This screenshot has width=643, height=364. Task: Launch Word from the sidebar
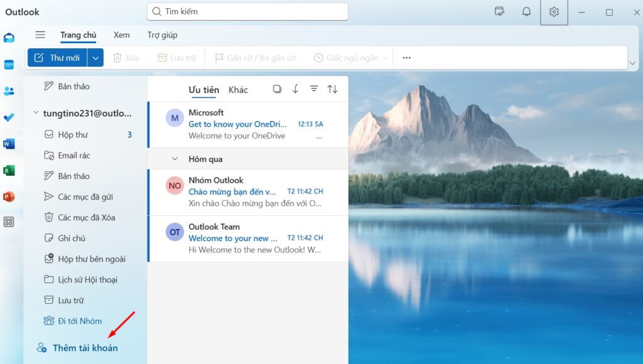click(9, 144)
